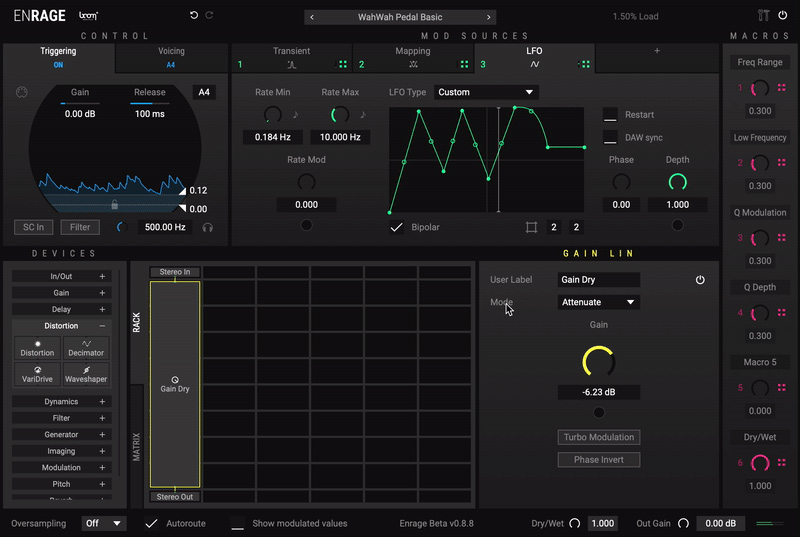Toggle the Bipolar checkbox

(x=397, y=227)
